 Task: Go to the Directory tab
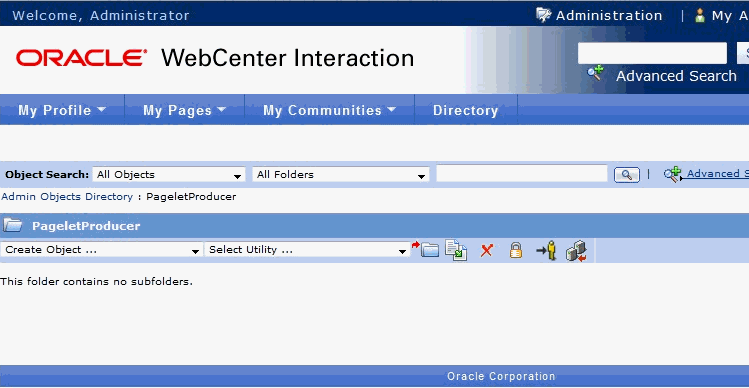[x=466, y=110]
